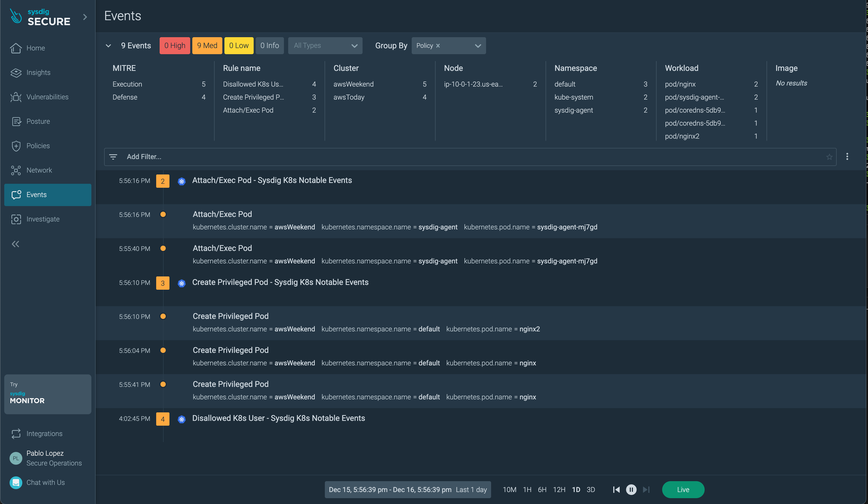This screenshot has height=504, width=868.
Task: Click Kubernetes icon on Create Privileged Pod group
Action: point(181,283)
